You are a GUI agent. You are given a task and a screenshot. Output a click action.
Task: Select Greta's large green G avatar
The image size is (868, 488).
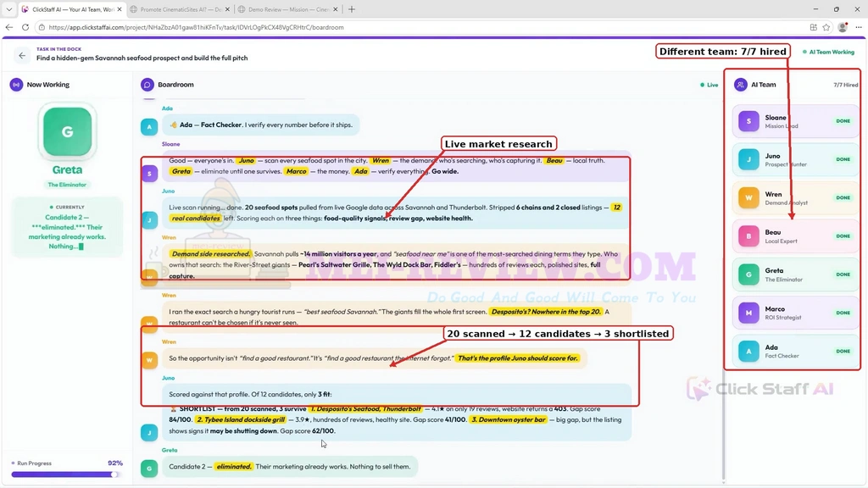68,131
